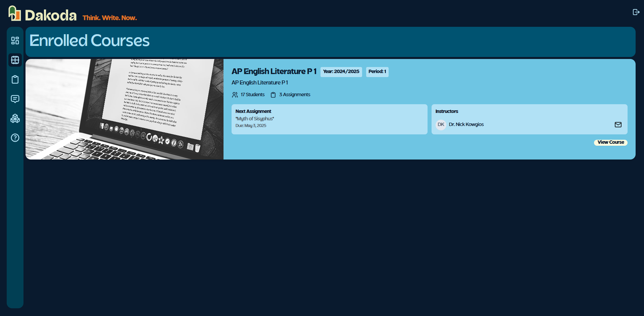Select instructor name Dr. Nick Kowgios

pos(466,124)
